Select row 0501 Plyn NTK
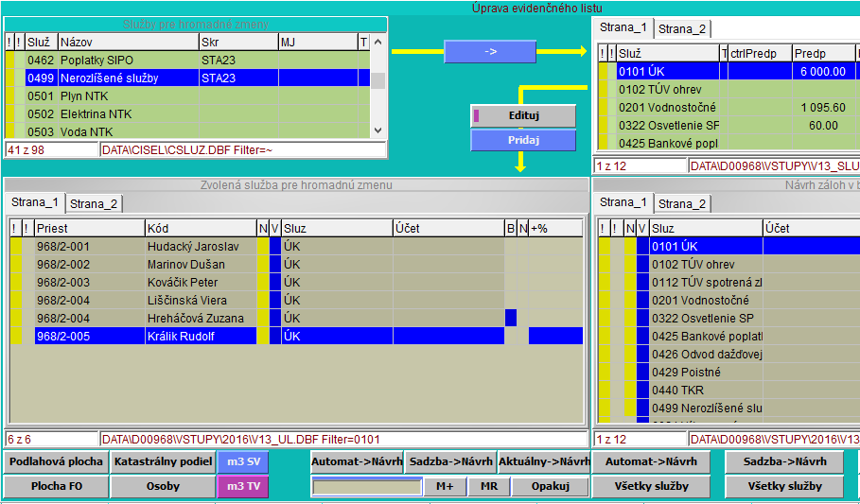 187,96
